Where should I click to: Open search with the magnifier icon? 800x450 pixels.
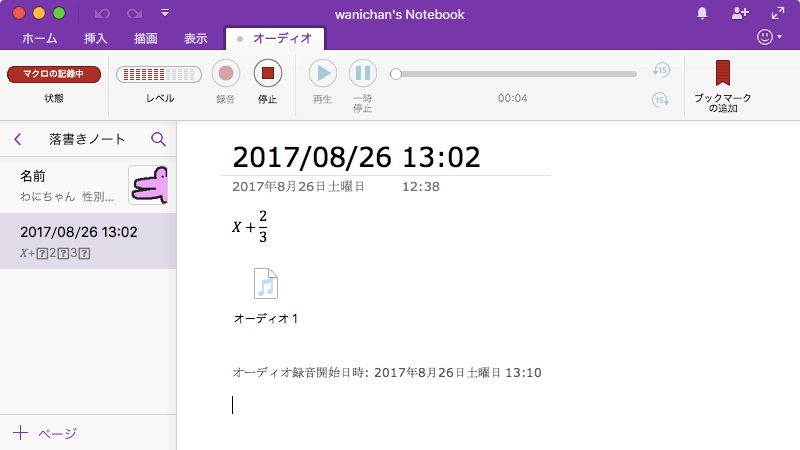coord(158,139)
